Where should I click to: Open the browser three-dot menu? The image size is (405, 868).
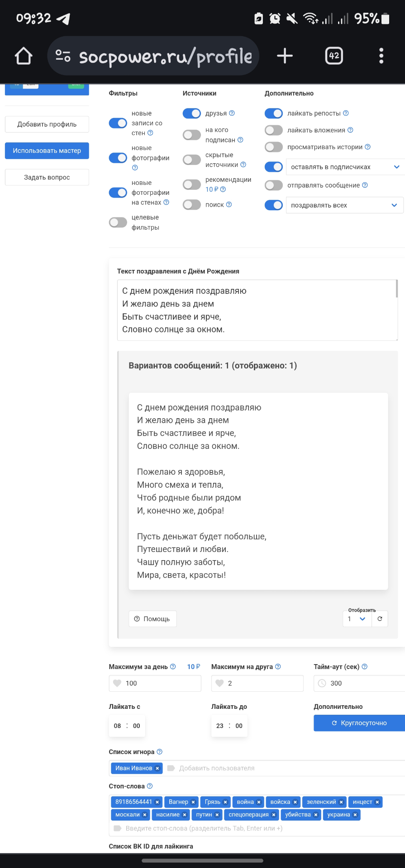coord(381,56)
